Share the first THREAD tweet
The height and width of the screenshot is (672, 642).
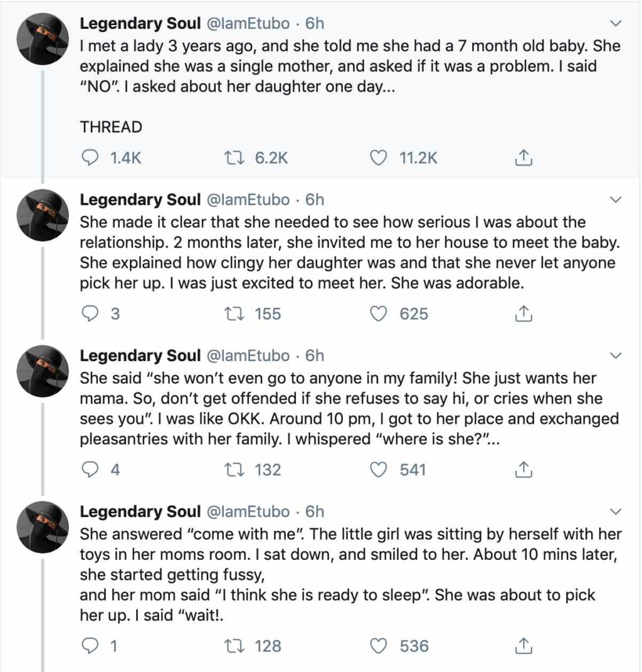coord(523,158)
